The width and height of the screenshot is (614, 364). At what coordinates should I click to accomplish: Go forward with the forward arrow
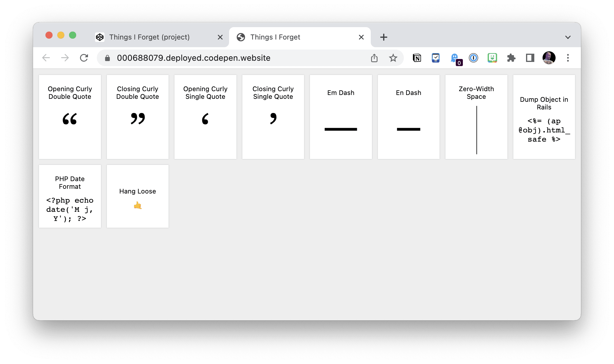pyautogui.click(x=65, y=58)
